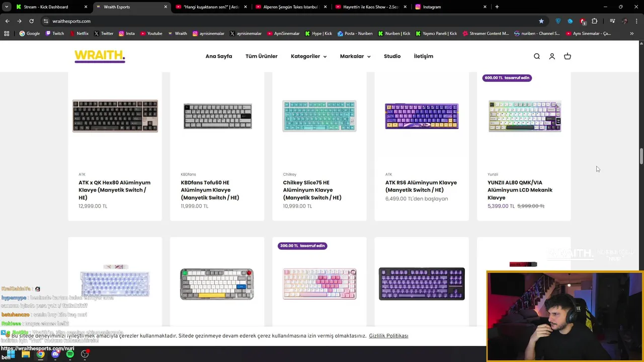Open YUNZII AL80 QMK/VIA Klavye link
Screen dimensions: 644x362
[x=520, y=190]
